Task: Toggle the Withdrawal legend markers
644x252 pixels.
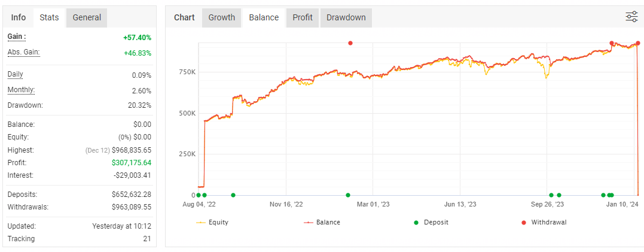Action: (544, 223)
